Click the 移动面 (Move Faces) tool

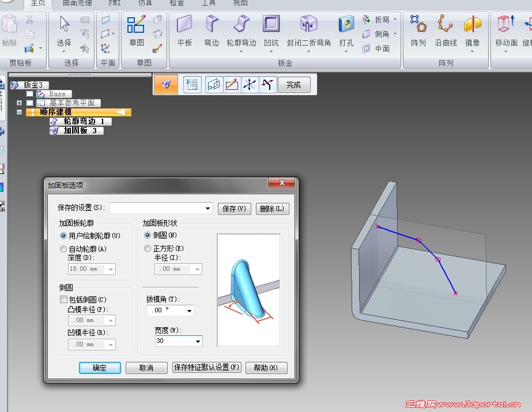pos(506,33)
